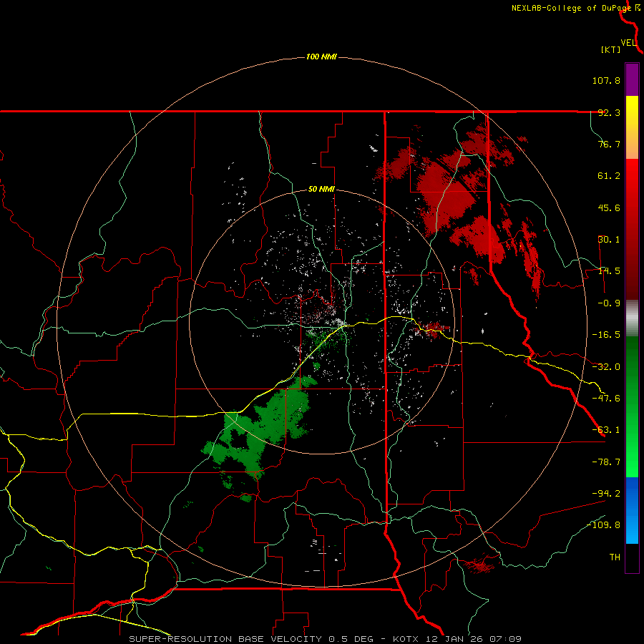The width and height of the screenshot is (644, 644).
Task: Select the -94.2 velocity scale value
Action: 606,494
